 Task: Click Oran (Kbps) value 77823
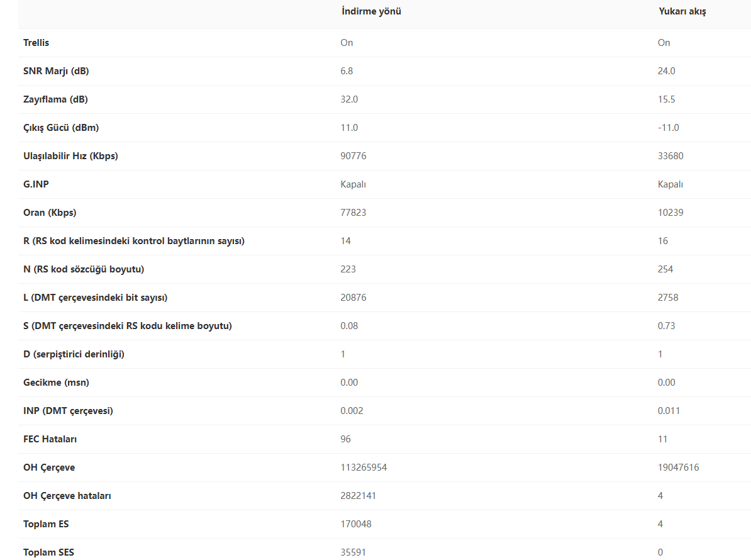click(353, 212)
